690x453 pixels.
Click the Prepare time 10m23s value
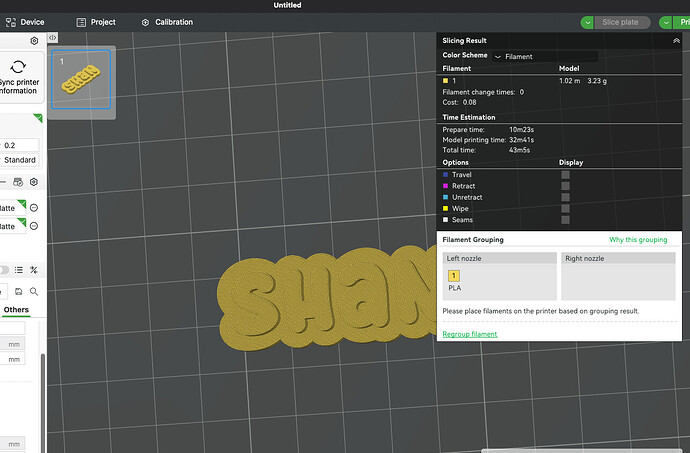point(521,130)
